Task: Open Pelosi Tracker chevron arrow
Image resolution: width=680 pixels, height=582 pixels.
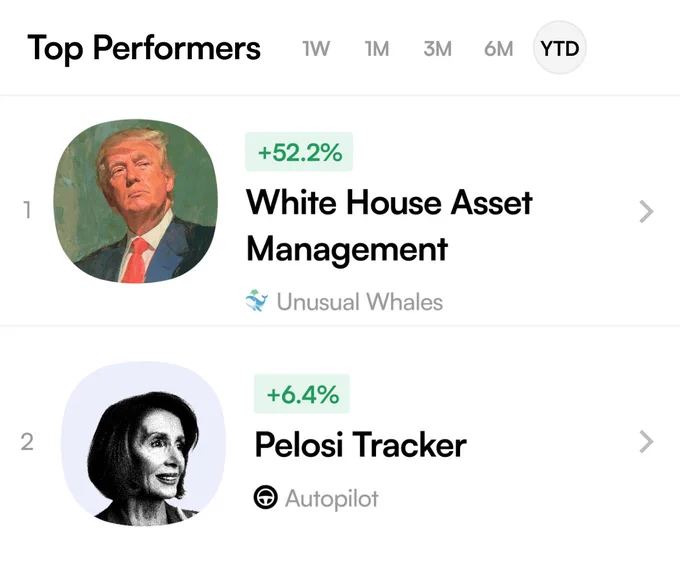Action: [646, 442]
